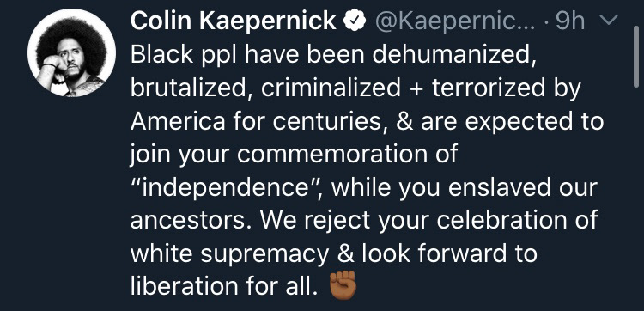644x311 pixels.
Task: Click the raised fist emoji
Action: (x=343, y=284)
